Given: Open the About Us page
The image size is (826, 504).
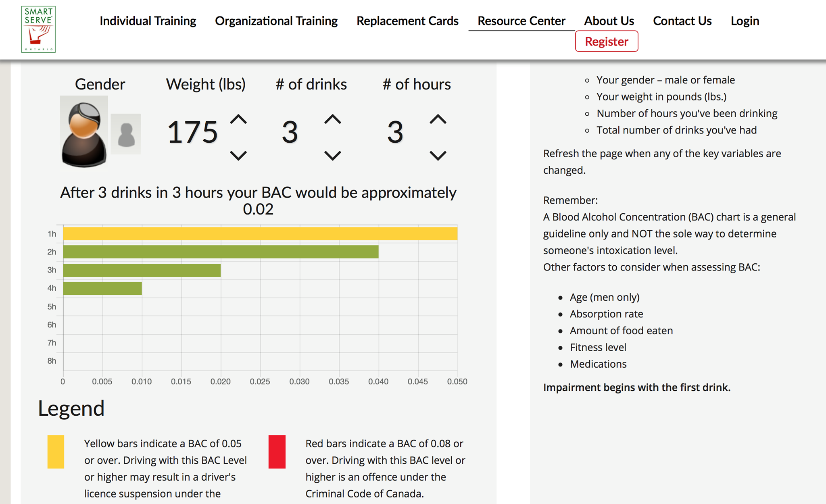Looking at the screenshot, I should click(609, 21).
